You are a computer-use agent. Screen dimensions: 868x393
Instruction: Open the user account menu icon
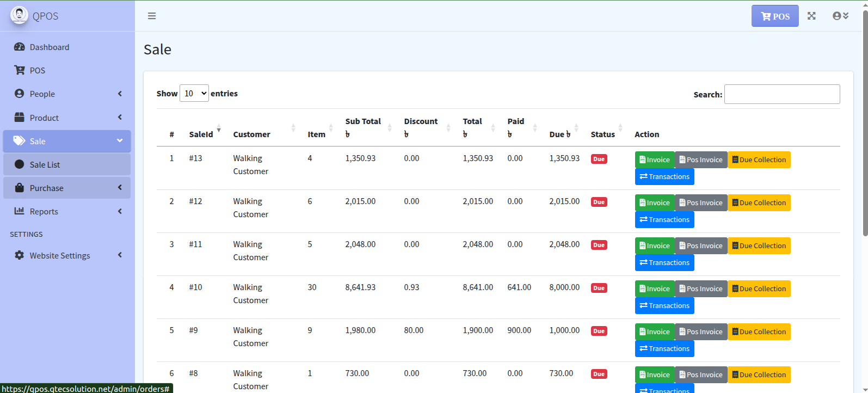click(841, 16)
